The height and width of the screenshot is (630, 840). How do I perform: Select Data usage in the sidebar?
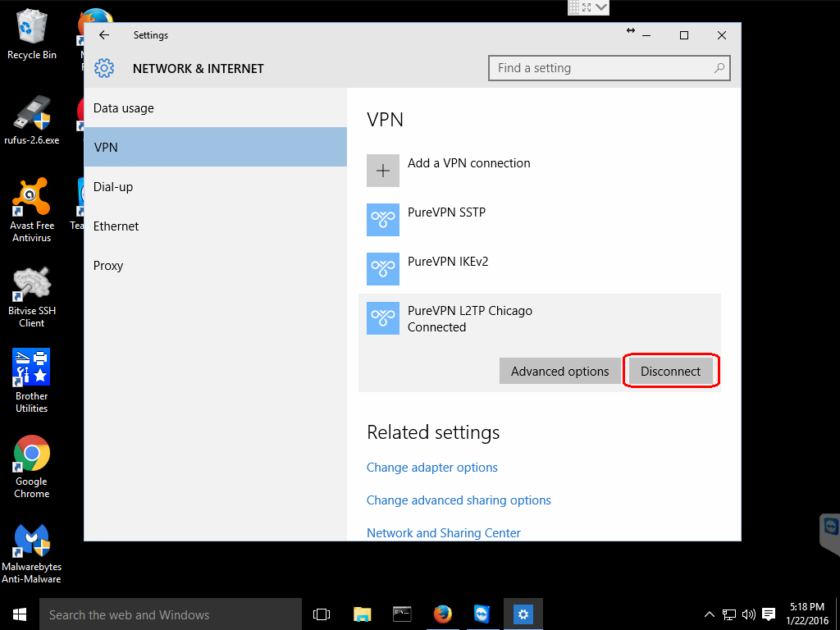click(216, 107)
